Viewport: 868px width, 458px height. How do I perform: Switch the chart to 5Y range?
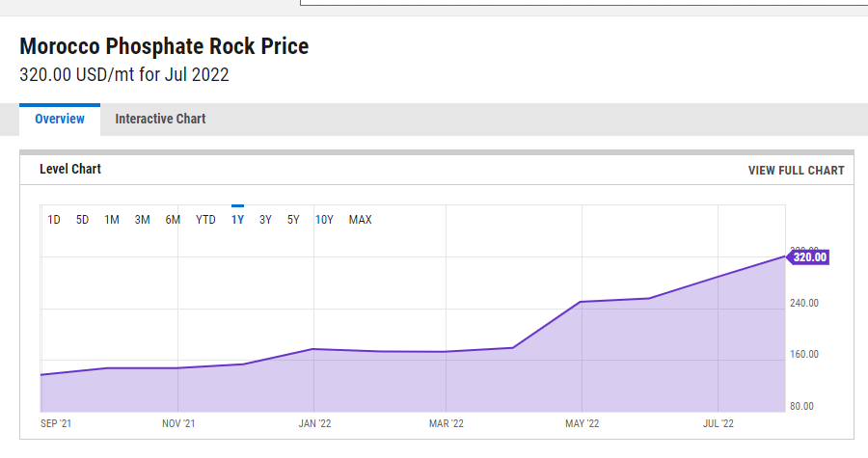[293, 220]
